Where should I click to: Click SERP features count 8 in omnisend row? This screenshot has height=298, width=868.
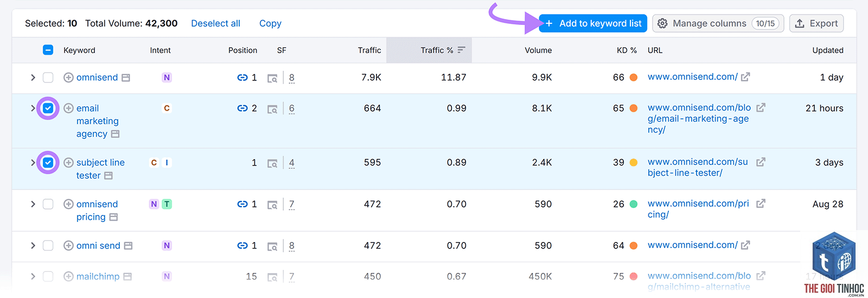[292, 78]
